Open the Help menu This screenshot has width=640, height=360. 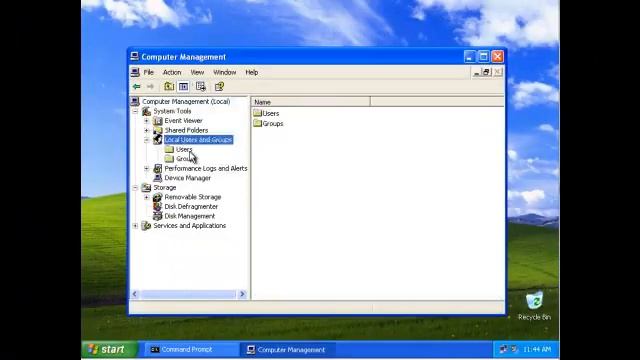coord(251,72)
